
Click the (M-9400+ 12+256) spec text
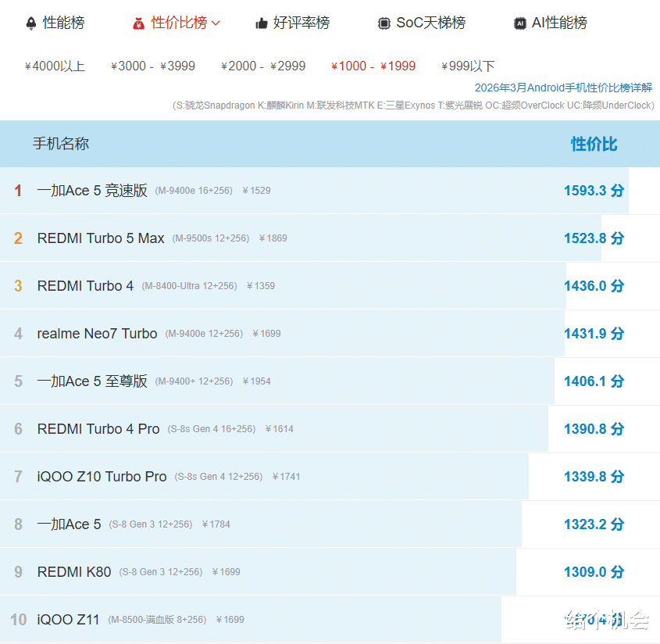(194, 381)
